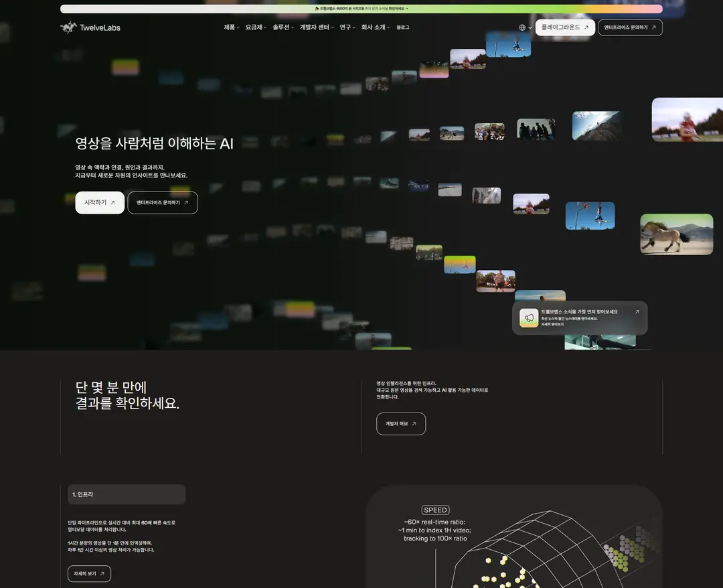Select the 1. 인프라 tab
This screenshot has width=723, height=588.
point(127,494)
